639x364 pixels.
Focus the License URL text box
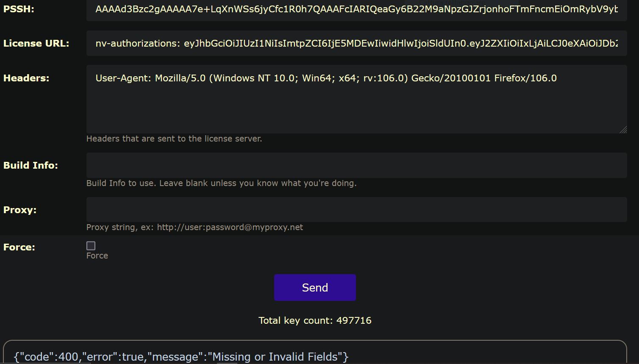356,43
